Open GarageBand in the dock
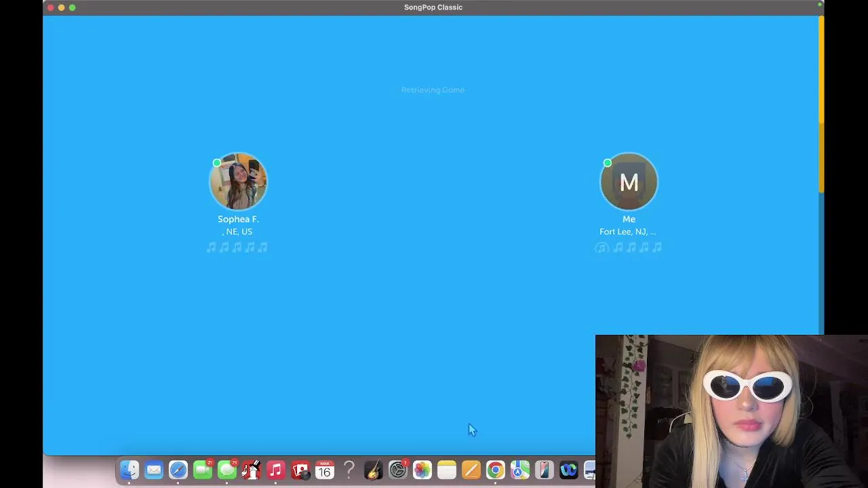The image size is (868, 488). [374, 470]
